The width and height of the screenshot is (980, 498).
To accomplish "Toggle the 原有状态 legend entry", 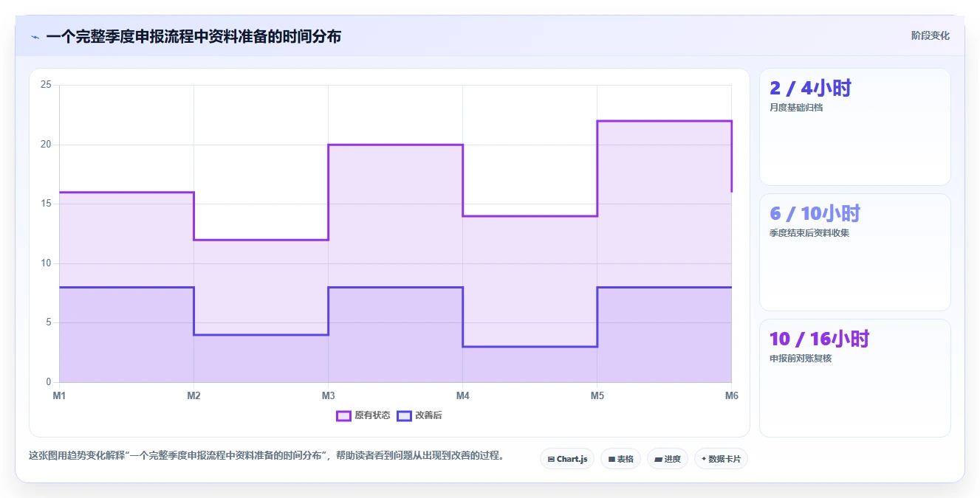I will point(363,415).
